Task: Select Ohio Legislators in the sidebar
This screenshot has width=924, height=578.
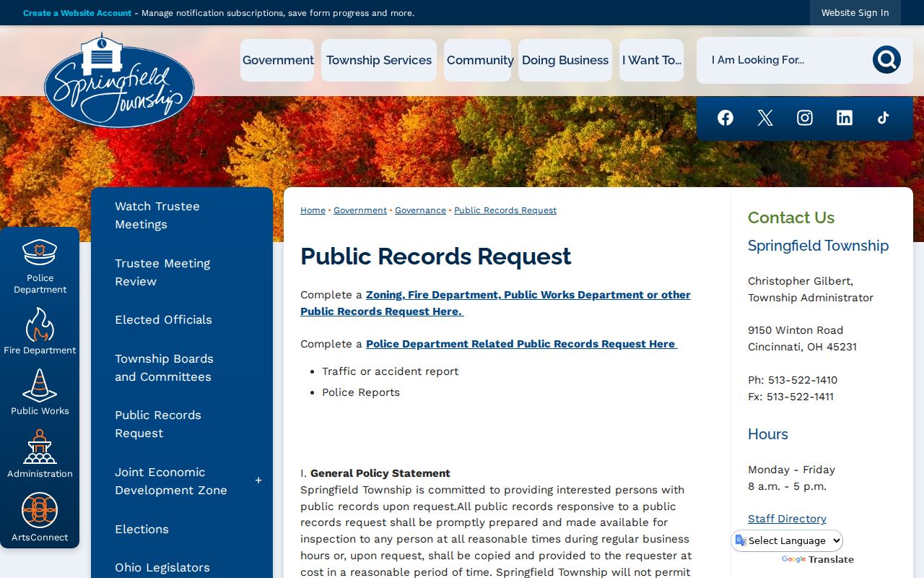Action: (x=182, y=567)
